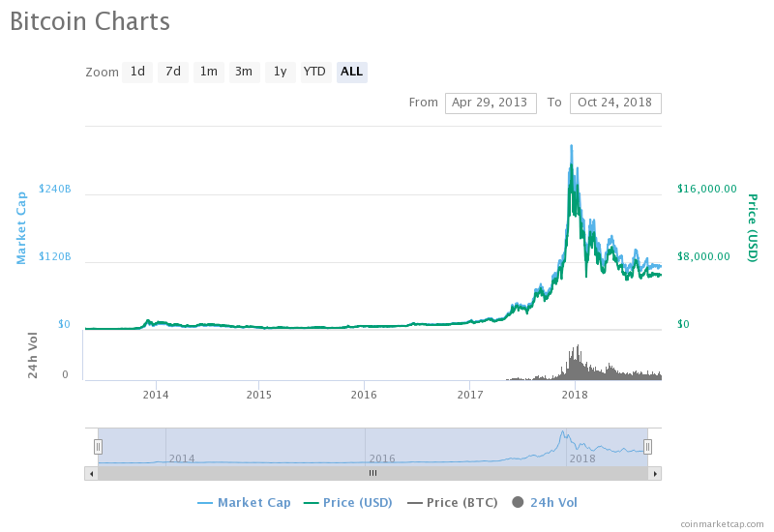Image resolution: width=774 pixels, height=532 pixels.
Task: Click the $120B market cap axis label
Action: coord(55,256)
